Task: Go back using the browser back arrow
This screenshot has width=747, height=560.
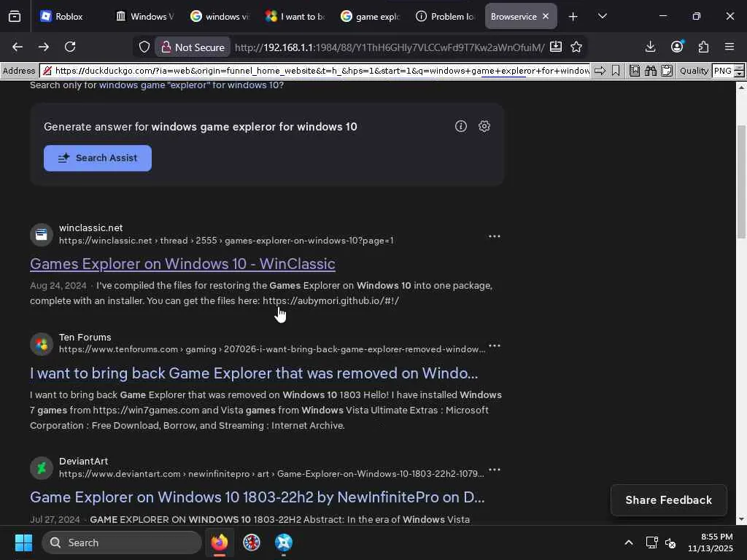Action: [x=18, y=47]
